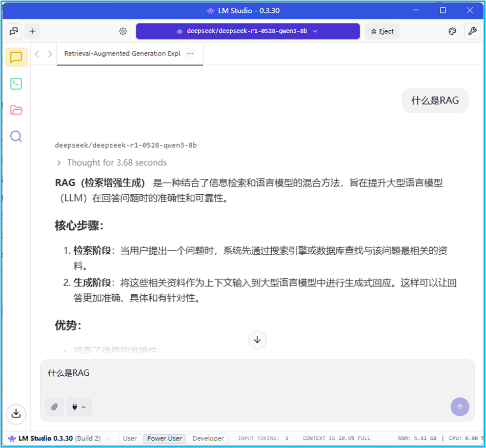Switch to Power User mode
This screenshot has height=448, width=486.
click(164, 438)
